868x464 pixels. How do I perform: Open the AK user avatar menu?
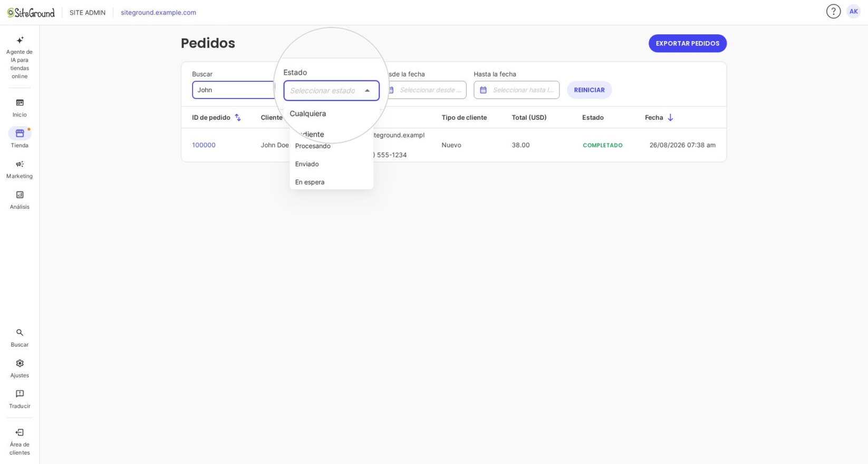853,12
